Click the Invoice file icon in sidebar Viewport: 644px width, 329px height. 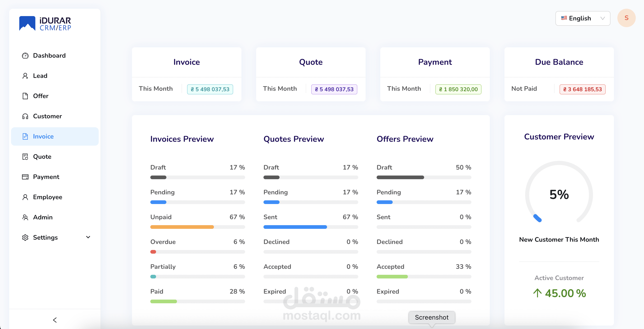(x=25, y=136)
